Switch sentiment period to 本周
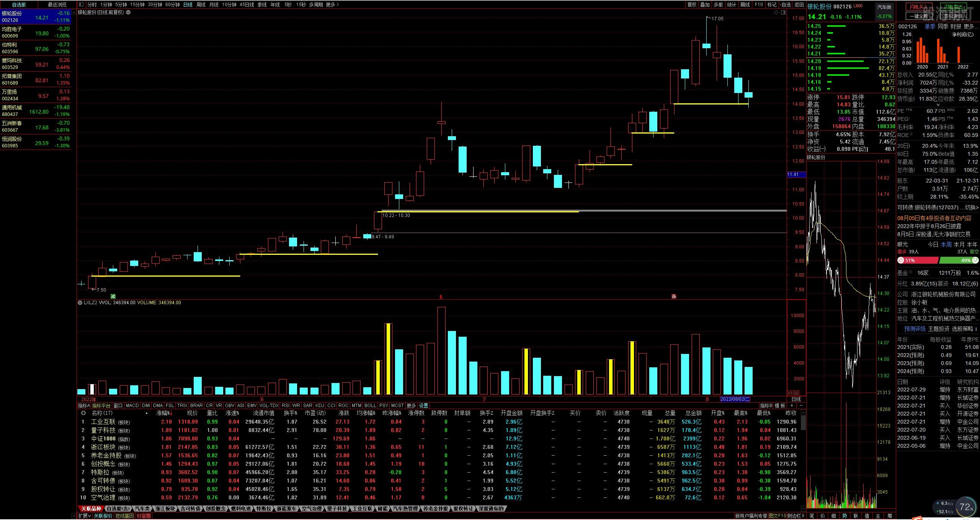 pyautogui.click(x=946, y=244)
